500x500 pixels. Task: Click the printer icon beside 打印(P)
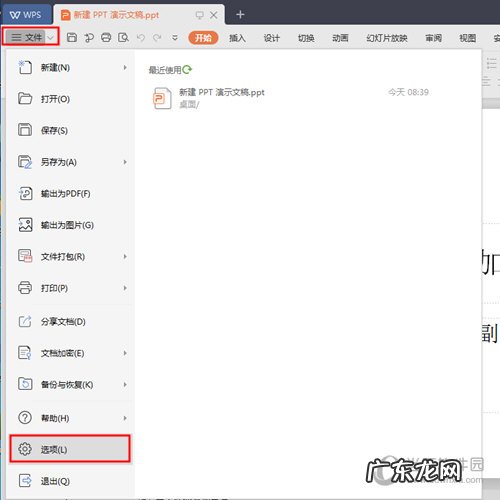(x=25, y=287)
